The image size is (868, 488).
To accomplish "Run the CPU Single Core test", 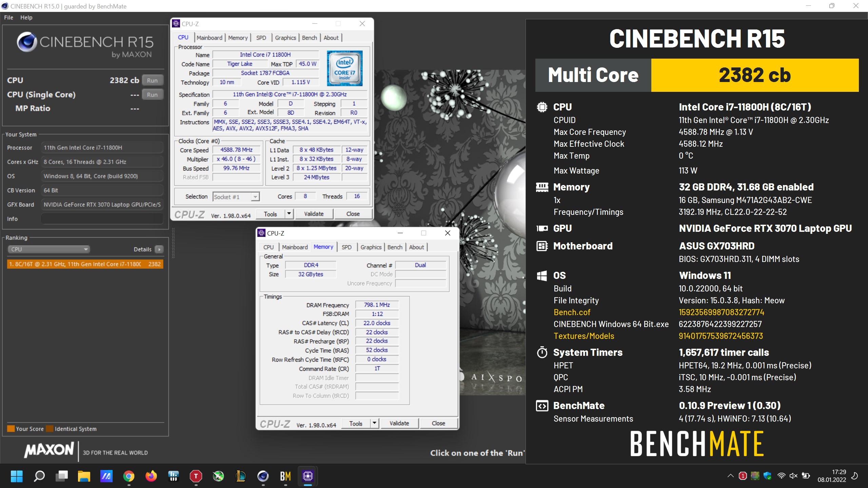I will pos(152,95).
